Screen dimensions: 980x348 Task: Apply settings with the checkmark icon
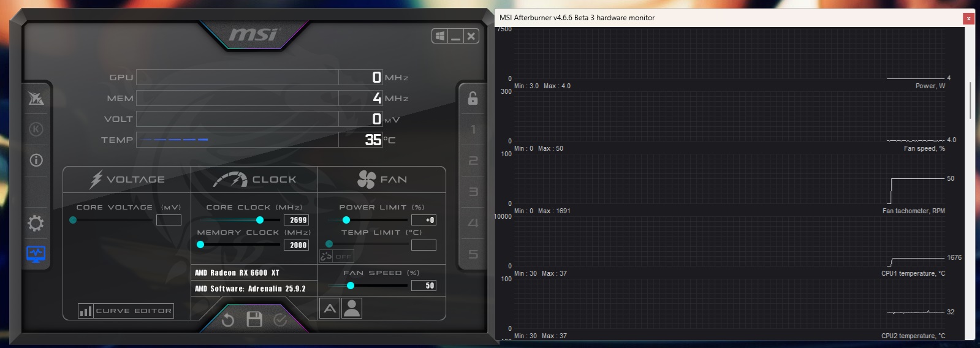(281, 319)
